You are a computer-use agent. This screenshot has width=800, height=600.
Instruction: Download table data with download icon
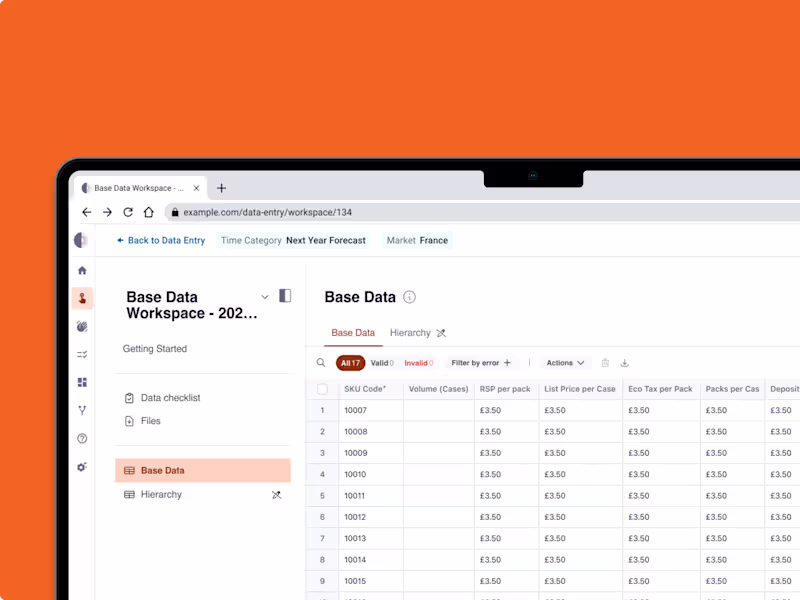click(624, 363)
